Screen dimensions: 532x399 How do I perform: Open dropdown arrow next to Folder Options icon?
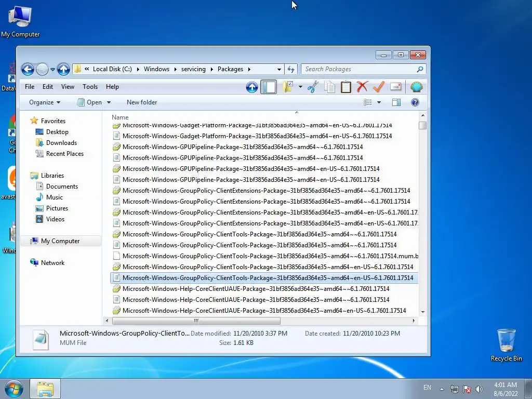[x=300, y=87]
